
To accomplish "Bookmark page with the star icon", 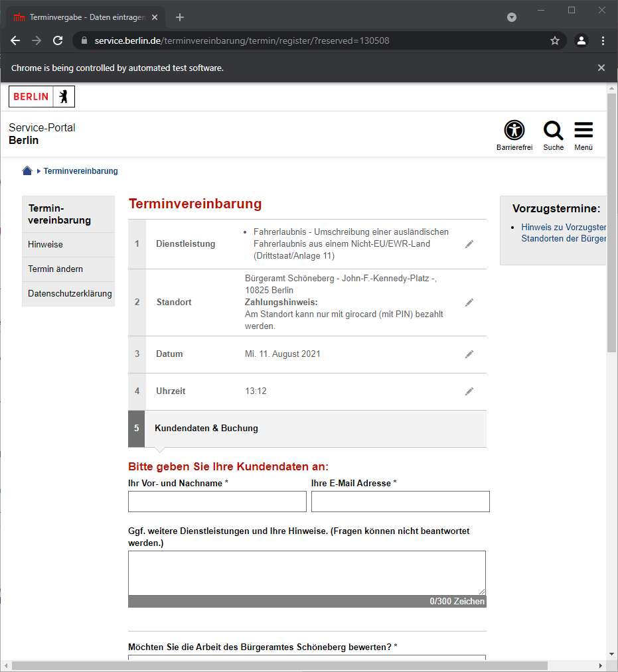I will coord(554,40).
